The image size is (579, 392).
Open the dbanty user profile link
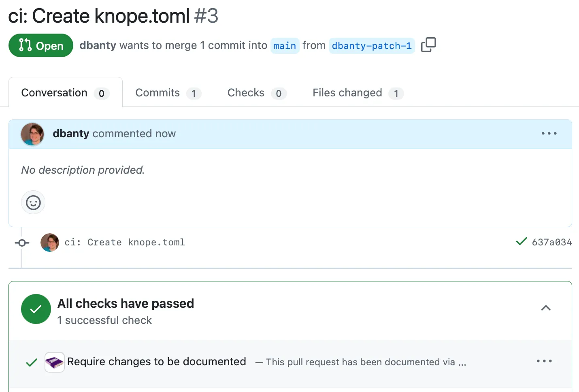97,45
